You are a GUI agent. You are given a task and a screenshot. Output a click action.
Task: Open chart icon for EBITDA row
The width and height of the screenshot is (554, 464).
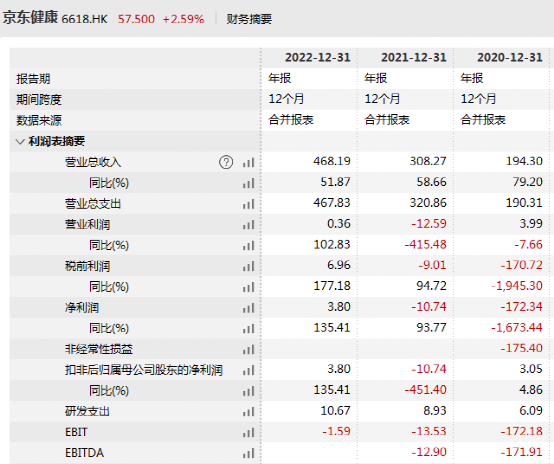click(x=248, y=453)
